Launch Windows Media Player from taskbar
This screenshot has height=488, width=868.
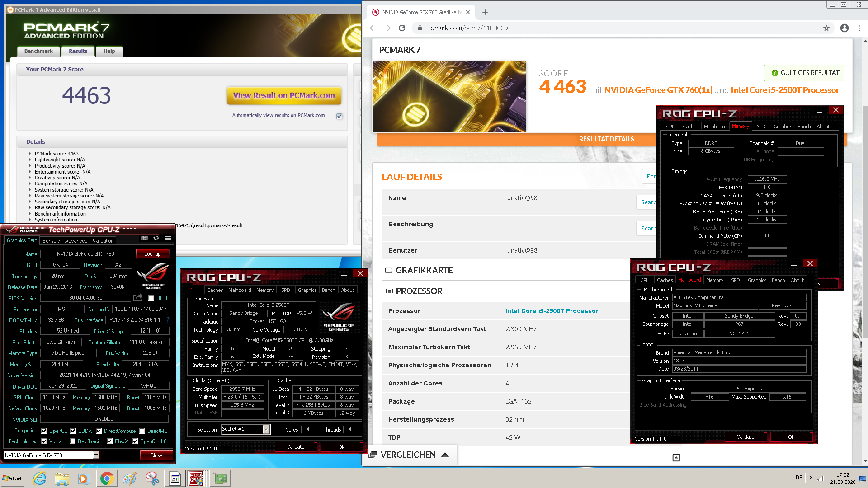click(84, 479)
